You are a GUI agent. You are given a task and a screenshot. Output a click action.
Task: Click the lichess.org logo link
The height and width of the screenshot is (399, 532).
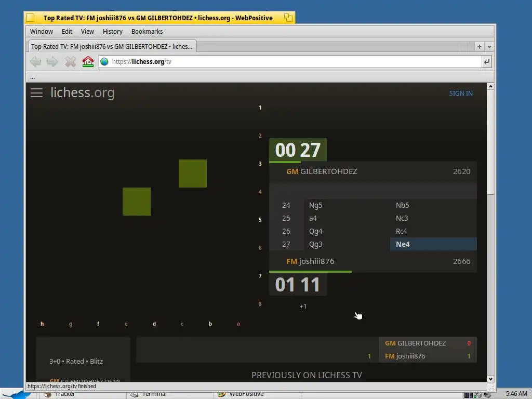[x=83, y=92]
